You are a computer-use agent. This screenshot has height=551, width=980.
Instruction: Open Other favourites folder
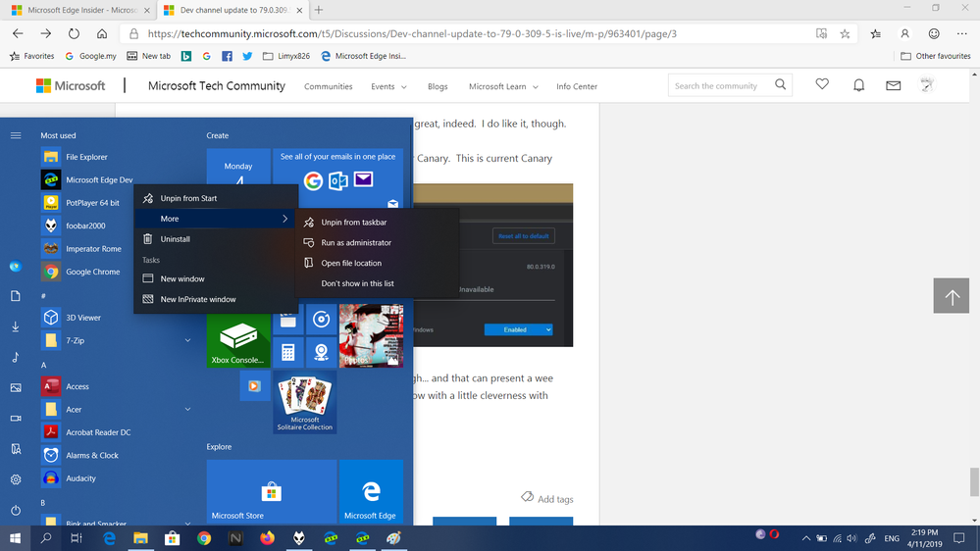[x=936, y=56]
